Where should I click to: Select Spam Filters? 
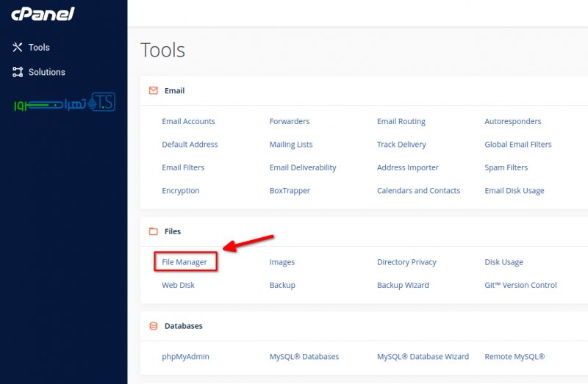(x=506, y=167)
